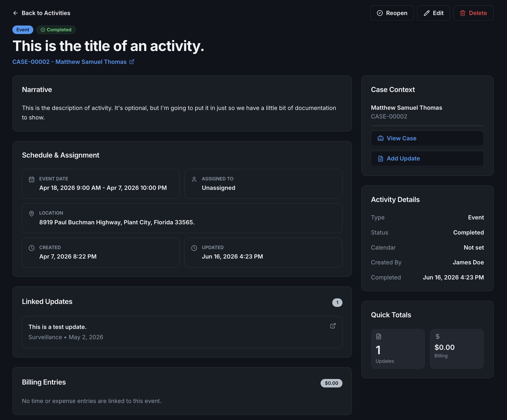The width and height of the screenshot is (507, 420).
Task: Click the briefcase icon in View Case
Action: pyautogui.click(x=380, y=138)
